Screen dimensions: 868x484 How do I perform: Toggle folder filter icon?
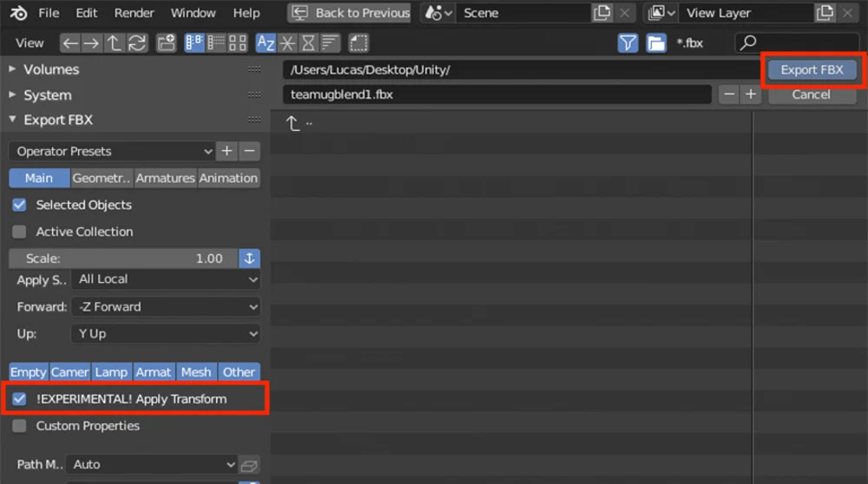(656, 43)
